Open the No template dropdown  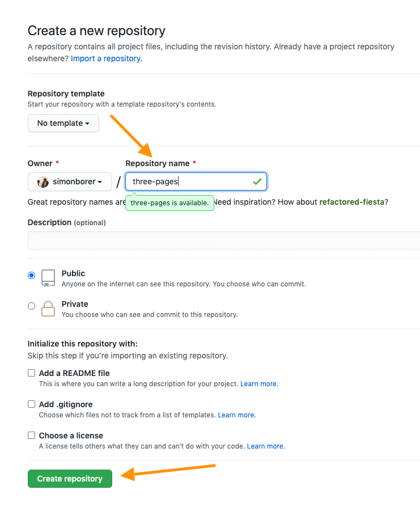click(63, 123)
